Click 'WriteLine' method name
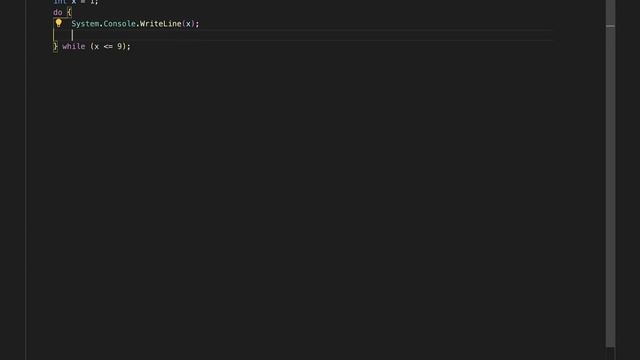This screenshot has height=360, width=640. [161, 24]
